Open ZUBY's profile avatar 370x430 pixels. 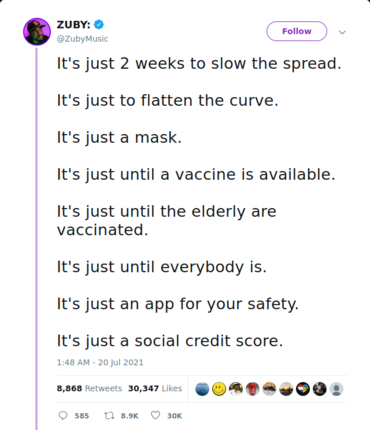[37, 32]
